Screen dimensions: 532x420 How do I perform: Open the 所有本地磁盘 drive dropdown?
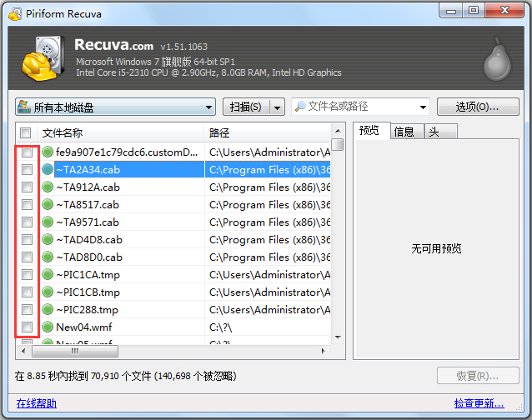(115, 107)
